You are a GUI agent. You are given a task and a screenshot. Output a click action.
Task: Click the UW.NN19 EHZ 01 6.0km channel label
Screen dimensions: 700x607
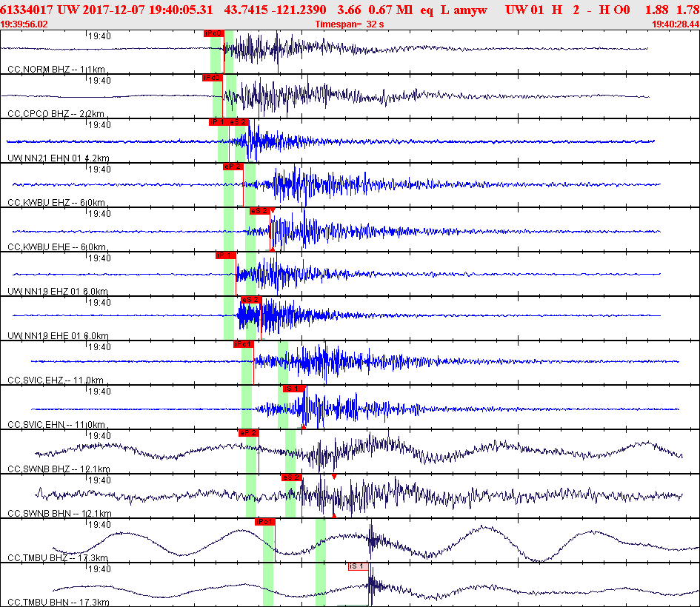coord(58,291)
